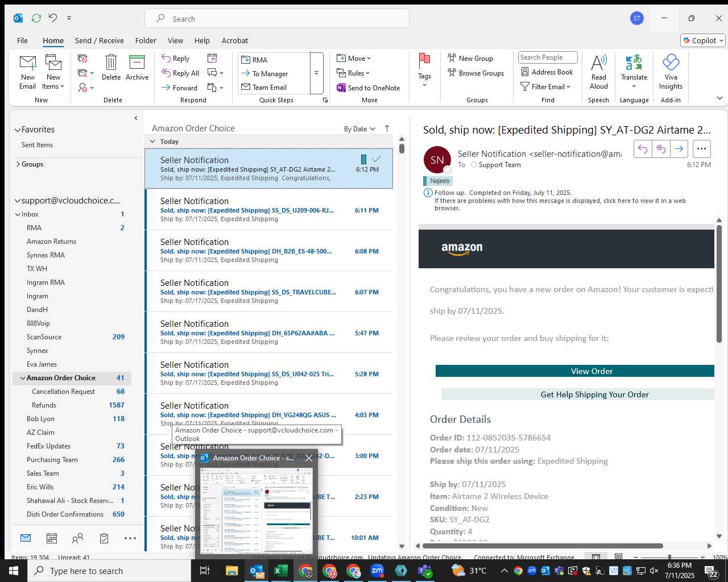
Task: Click the Najeeb category tag
Action: [437, 181]
